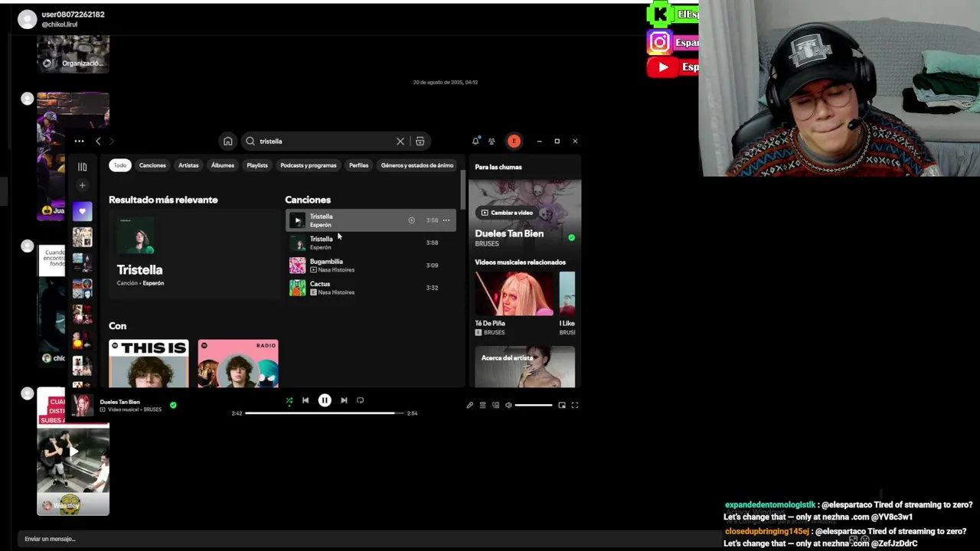Click 'Para las chumas' panel header
The width and height of the screenshot is (980, 551).
(x=498, y=167)
